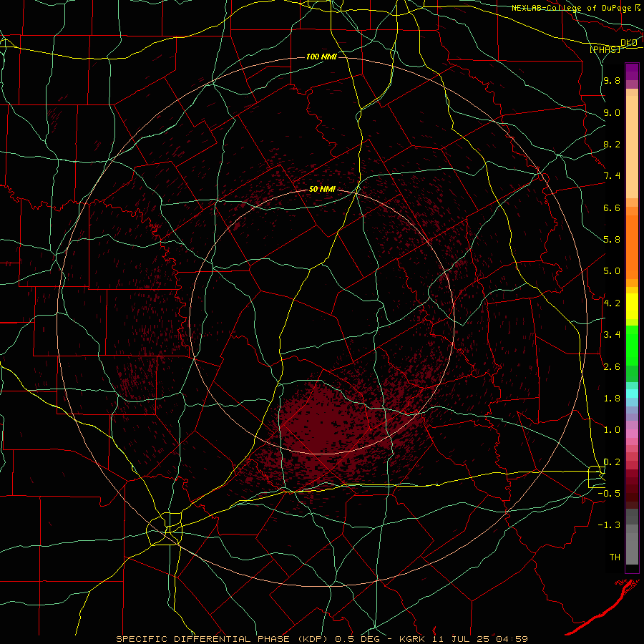Click the '9.8' scale value
This screenshot has height=644, width=644.
point(612,80)
